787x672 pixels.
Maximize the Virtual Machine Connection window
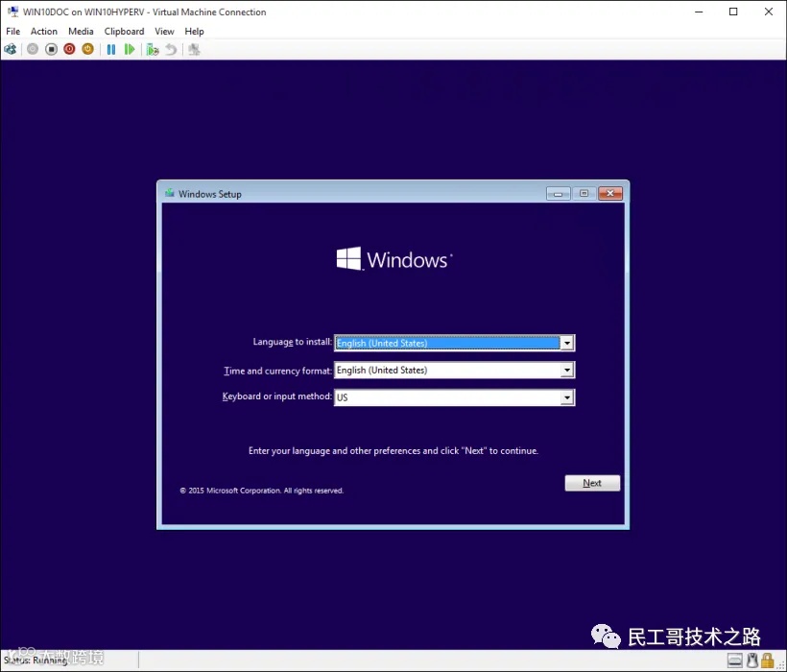point(733,12)
